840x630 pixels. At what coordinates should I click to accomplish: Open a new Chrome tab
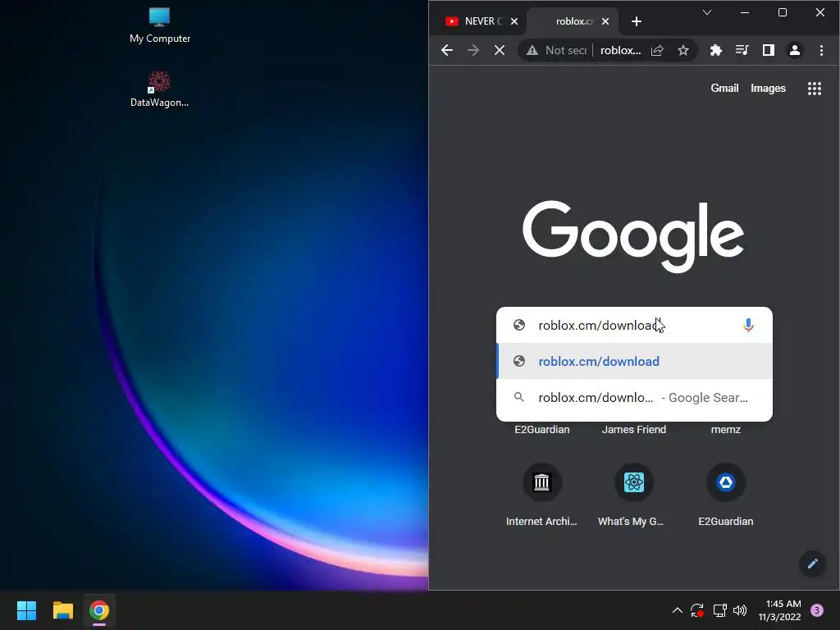pyautogui.click(x=637, y=21)
